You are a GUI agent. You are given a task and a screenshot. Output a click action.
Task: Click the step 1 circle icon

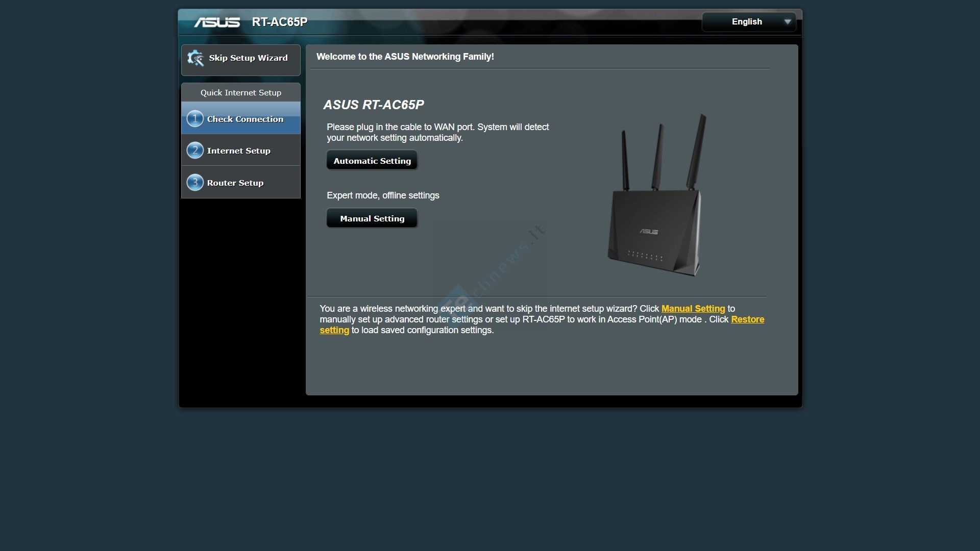(195, 119)
